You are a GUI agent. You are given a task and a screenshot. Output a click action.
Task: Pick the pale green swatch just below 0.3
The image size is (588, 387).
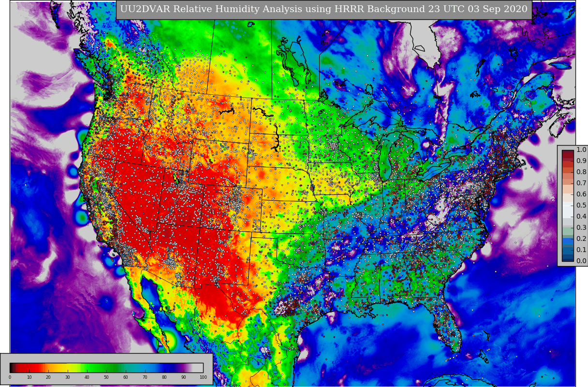tap(568, 231)
